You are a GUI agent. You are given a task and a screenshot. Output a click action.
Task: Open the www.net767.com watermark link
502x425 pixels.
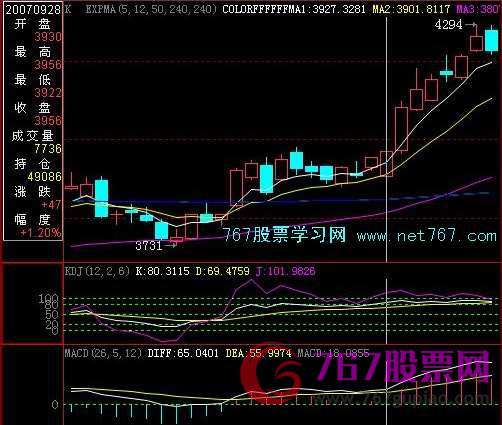click(427, 236)
